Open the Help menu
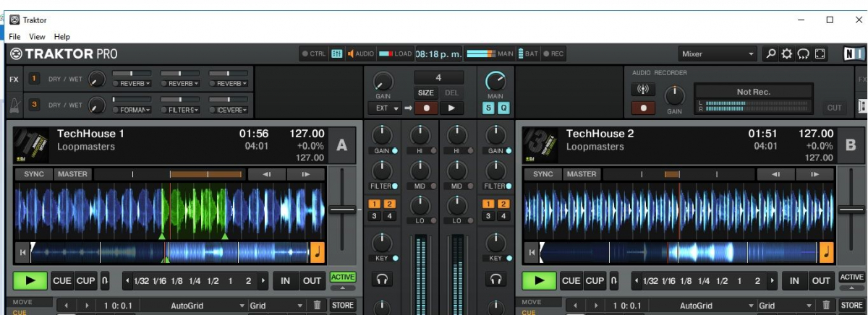The image size is (868, 315). click(x=62, y=36)
